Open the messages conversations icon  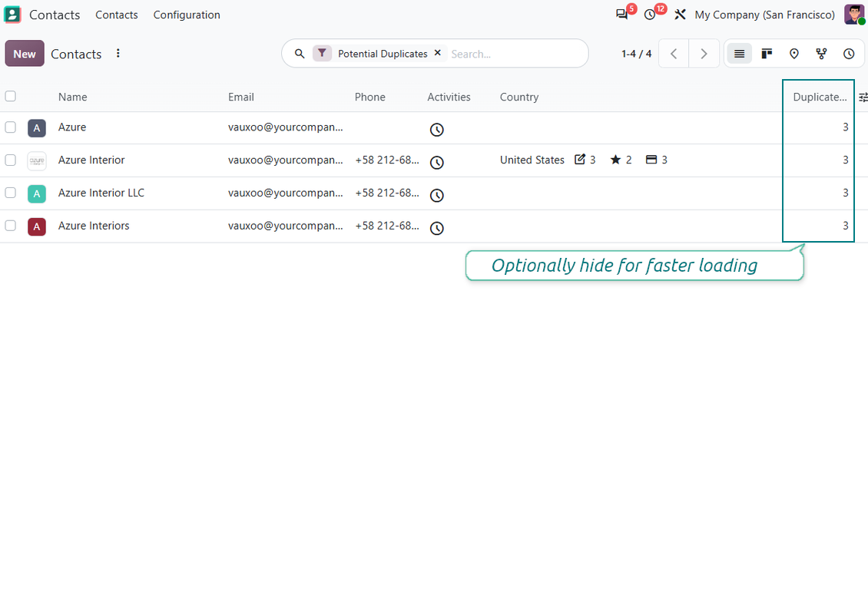click(x=622, y=15)
